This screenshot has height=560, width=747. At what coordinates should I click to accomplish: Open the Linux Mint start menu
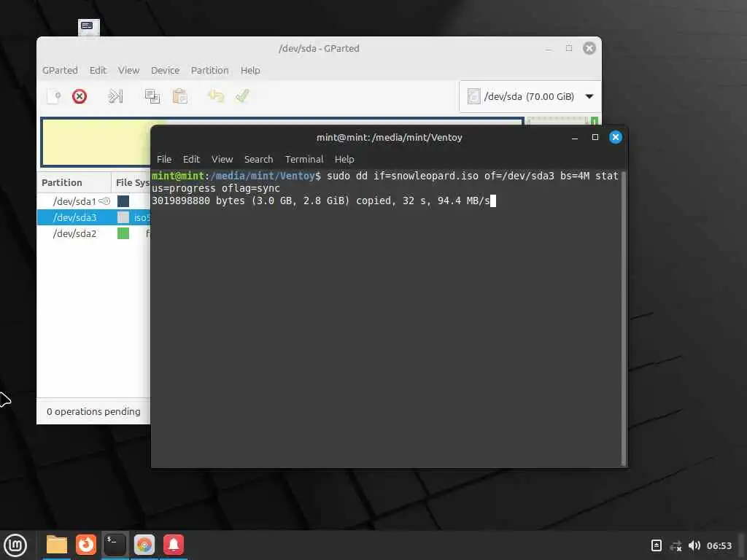[x=15, y=545]
